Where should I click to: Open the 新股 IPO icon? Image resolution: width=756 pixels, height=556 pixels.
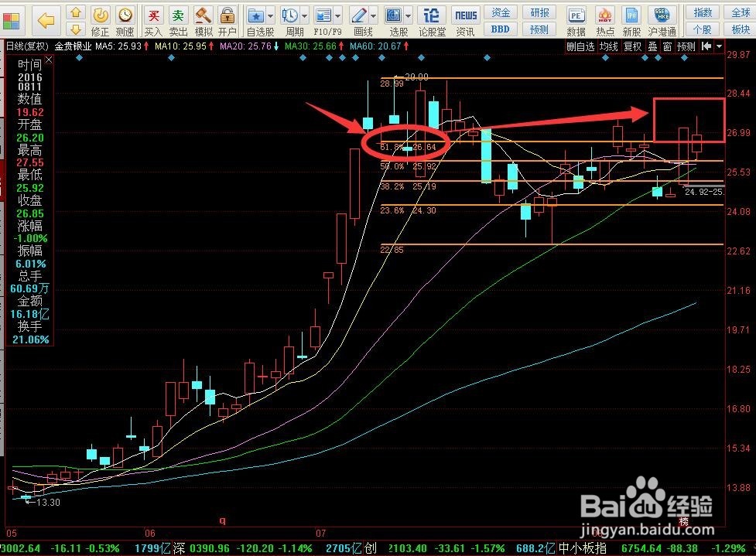[631, 21]
